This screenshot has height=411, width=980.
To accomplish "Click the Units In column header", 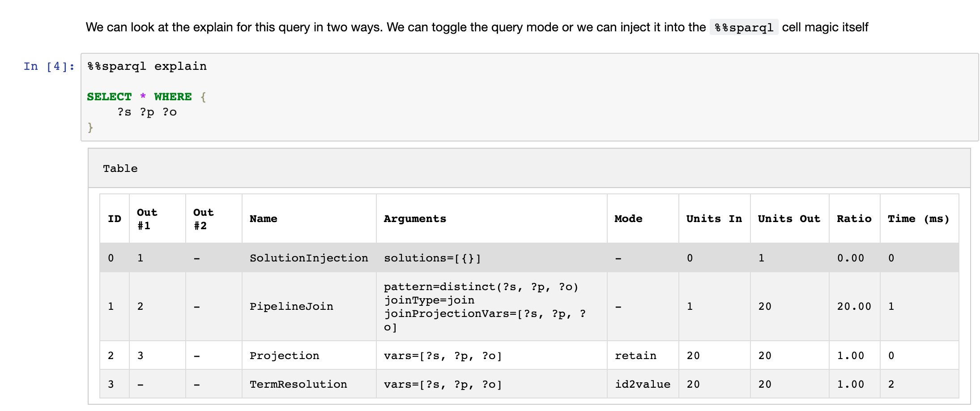I will click(x=714, y=219).
